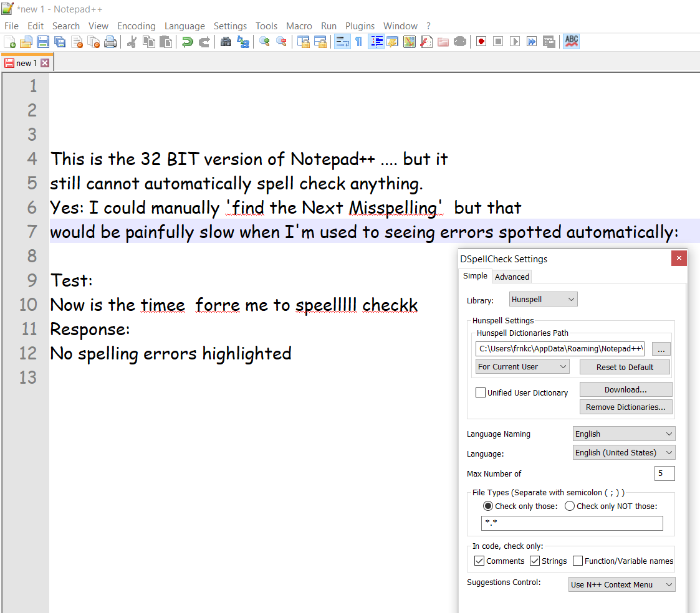Click the macro Playback icon
The image size is (700, 613).
point(515,42)
